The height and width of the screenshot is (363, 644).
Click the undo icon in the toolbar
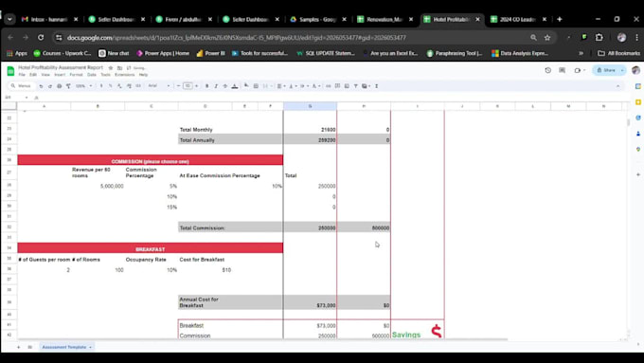click(x=41, y=86)
